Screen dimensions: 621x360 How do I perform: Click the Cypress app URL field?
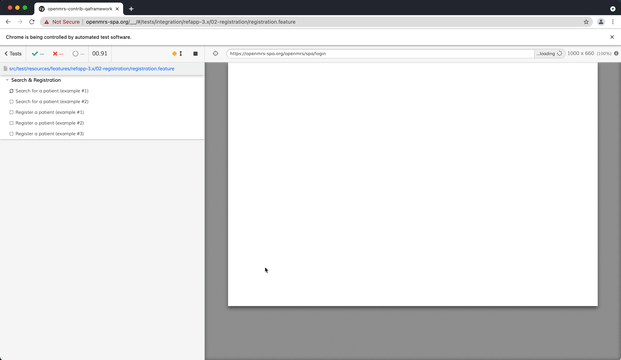[380, 53]
